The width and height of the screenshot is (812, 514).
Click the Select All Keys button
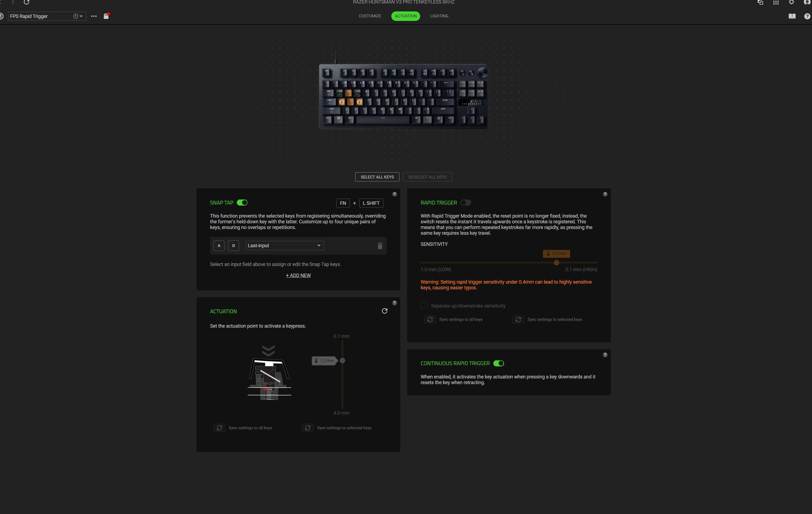[x=377, y=177]
